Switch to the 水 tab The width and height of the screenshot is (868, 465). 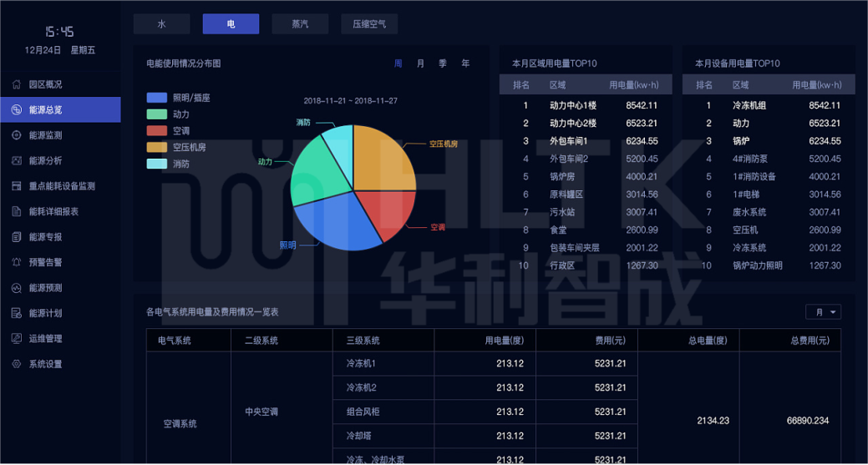(x=162, y=24)
